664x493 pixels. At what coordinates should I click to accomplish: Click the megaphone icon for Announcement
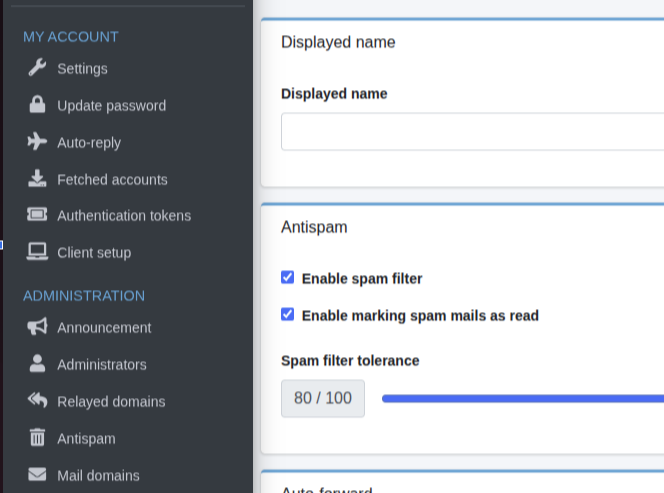coord(37,327)
